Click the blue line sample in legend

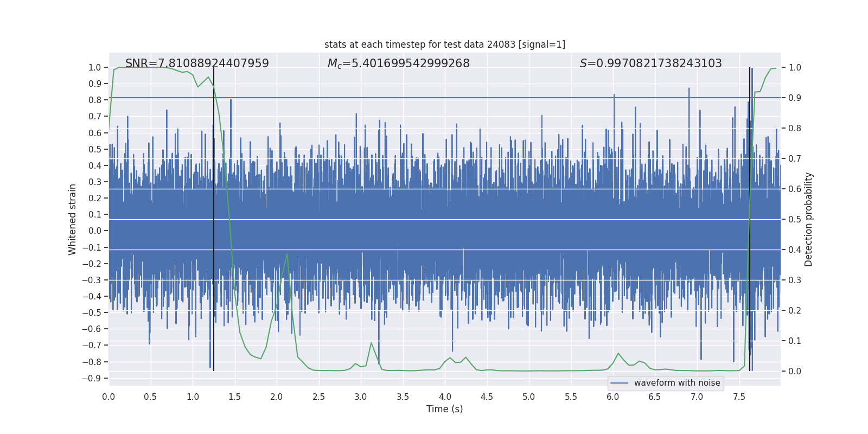pos(619,383)
